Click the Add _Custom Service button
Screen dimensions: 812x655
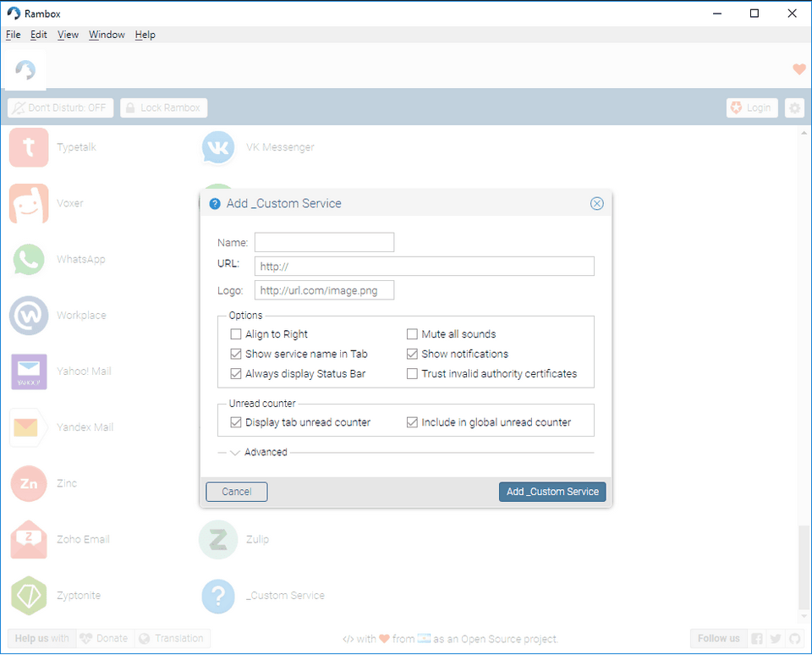[x=552, y=492]
